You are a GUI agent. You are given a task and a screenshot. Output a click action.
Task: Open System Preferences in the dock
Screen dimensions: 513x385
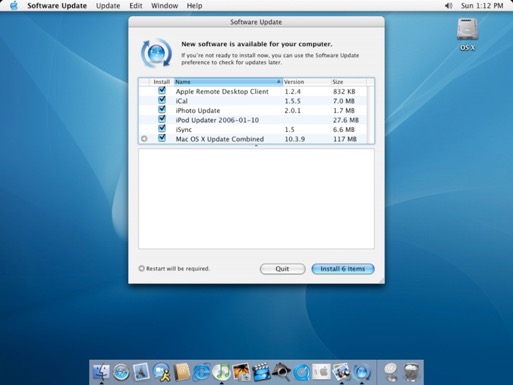pos(321,372)
